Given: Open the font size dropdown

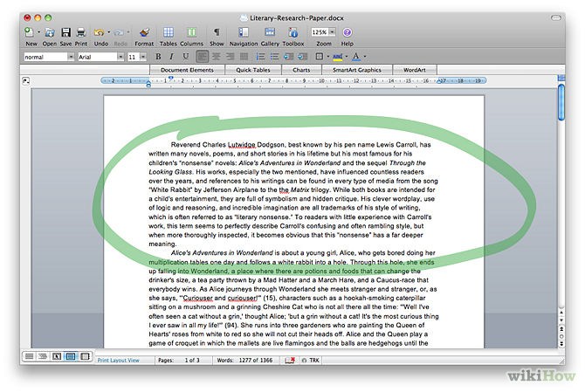Looking at the screenshot, I should tap(143, 57).
